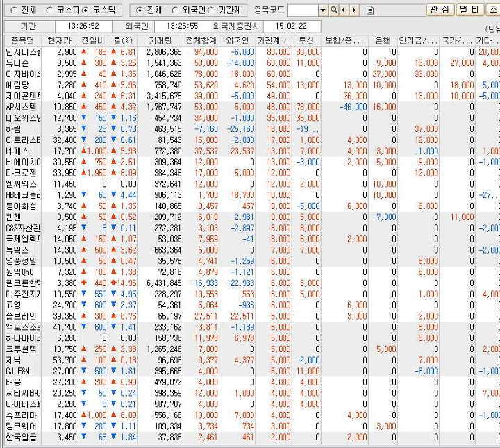Click the 멀티 button

[469, 10]
